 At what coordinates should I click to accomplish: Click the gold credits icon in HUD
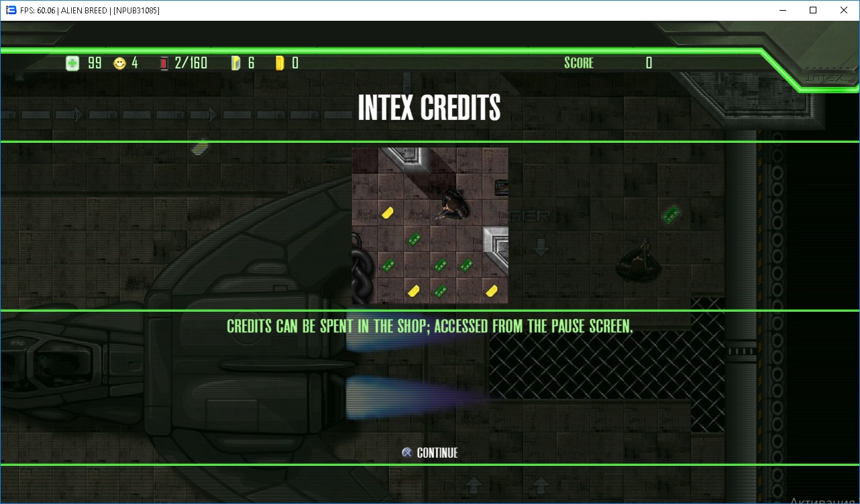pos(280,64)
